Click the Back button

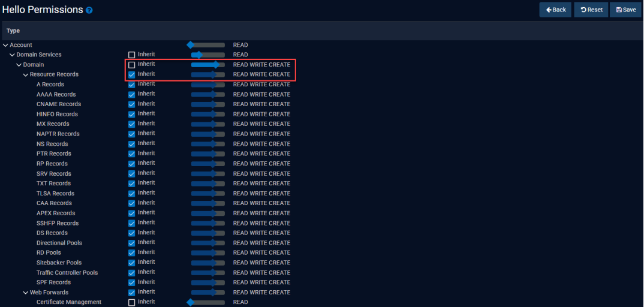(x=555, y=10)
